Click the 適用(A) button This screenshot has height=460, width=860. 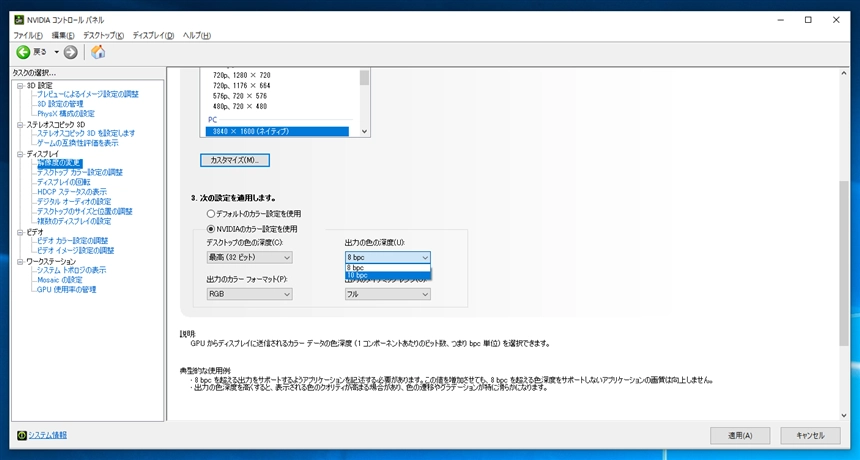pos(740,435)
